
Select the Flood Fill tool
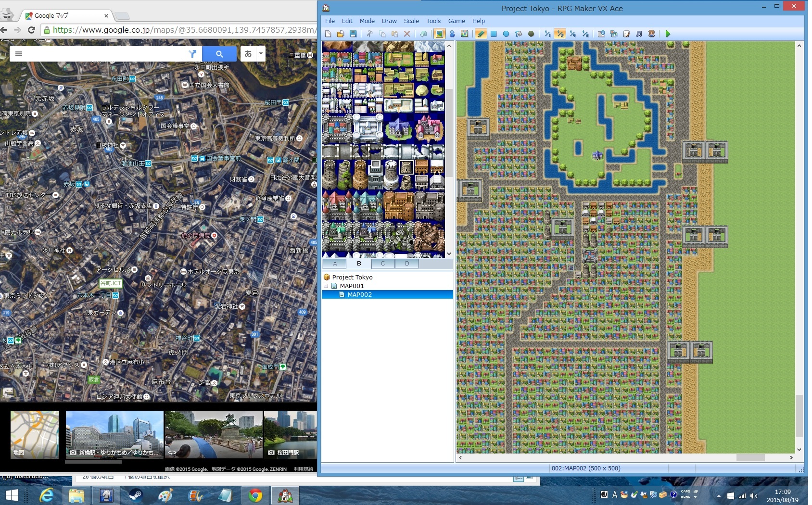click(519, 34)
